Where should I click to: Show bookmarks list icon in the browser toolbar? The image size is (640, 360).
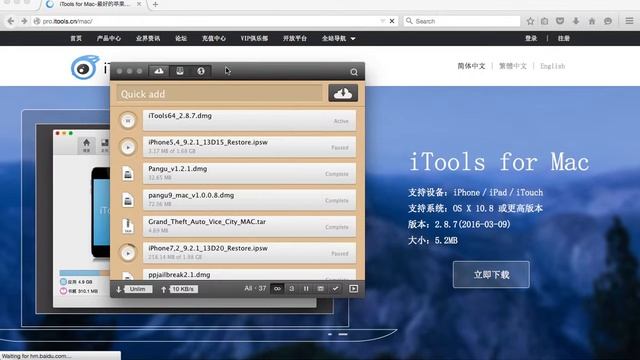(x=545, y=21)
